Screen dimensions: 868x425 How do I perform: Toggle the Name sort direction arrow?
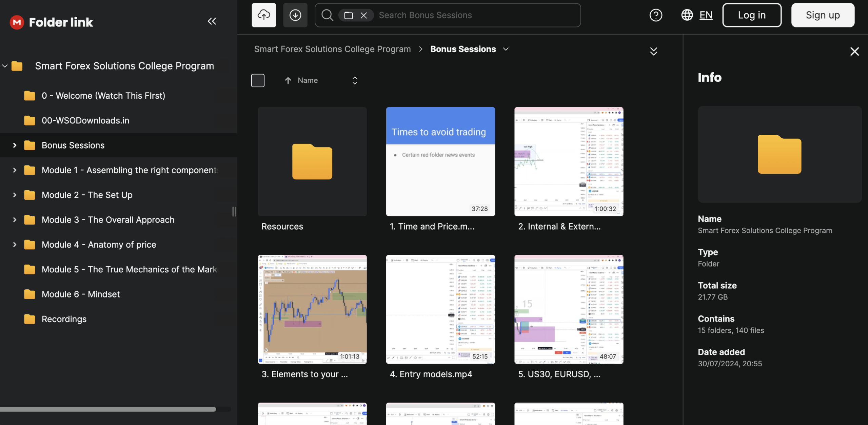point(288,80)
